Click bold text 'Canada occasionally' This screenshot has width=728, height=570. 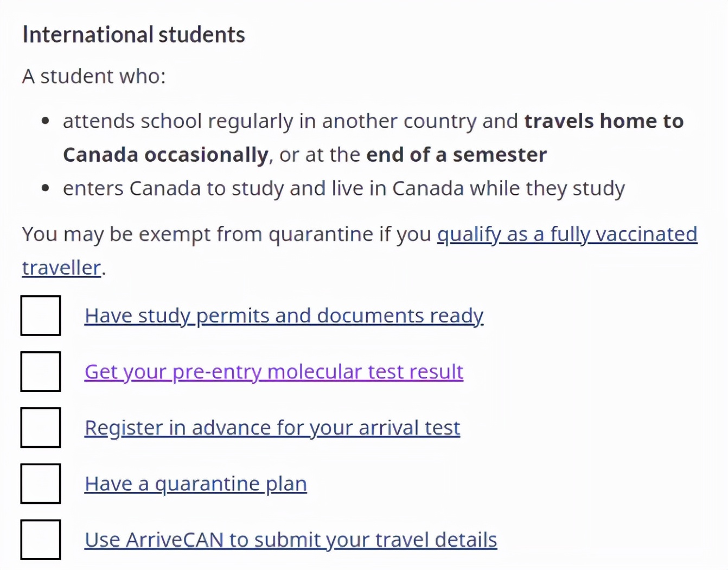[x=165, y=155]
